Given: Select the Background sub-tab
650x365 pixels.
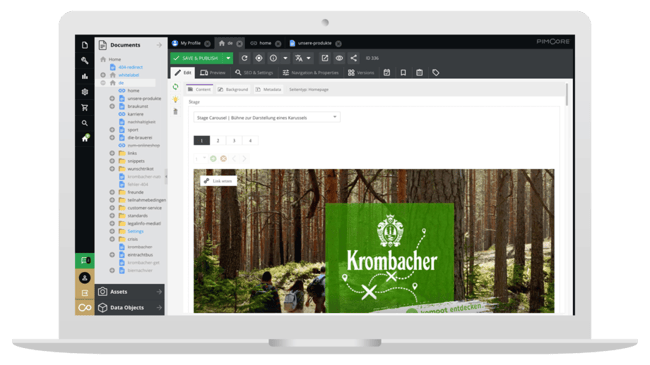Looking at the screenshot, I should click(x=233, y=89).
